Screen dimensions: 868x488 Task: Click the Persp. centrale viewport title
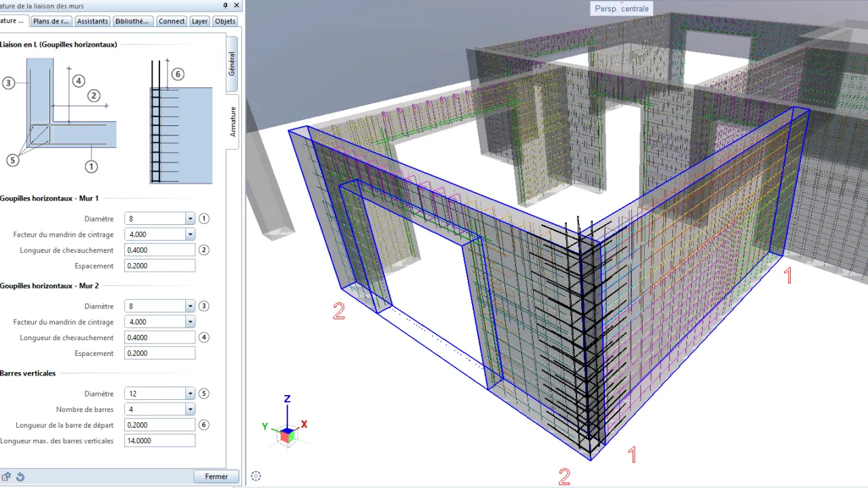click(x=620, y=8)
